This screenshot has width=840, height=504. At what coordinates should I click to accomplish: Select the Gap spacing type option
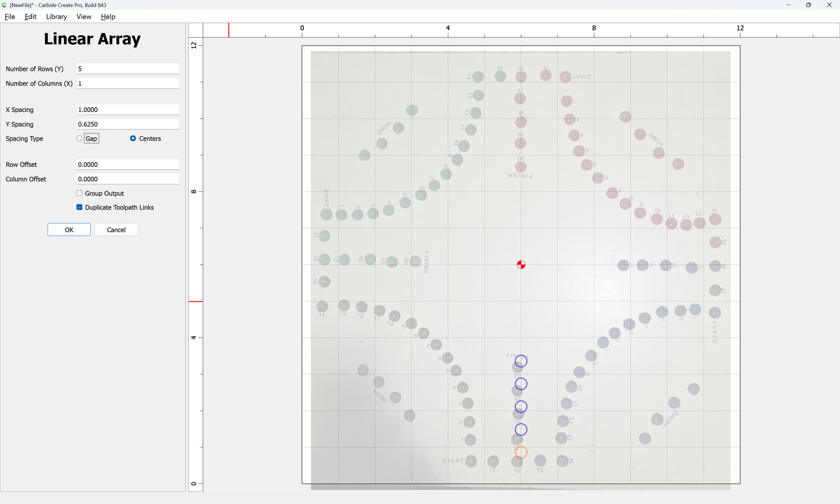[79, 138]
